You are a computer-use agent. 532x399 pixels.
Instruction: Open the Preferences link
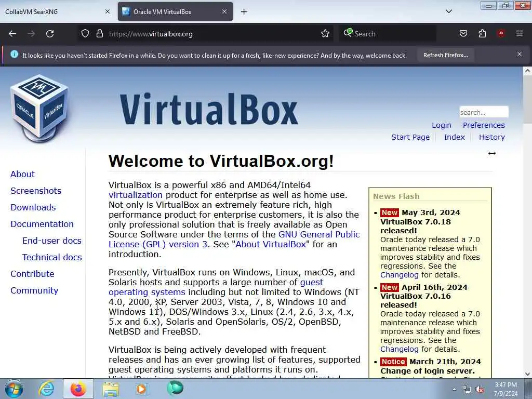[x=484, y=125]
